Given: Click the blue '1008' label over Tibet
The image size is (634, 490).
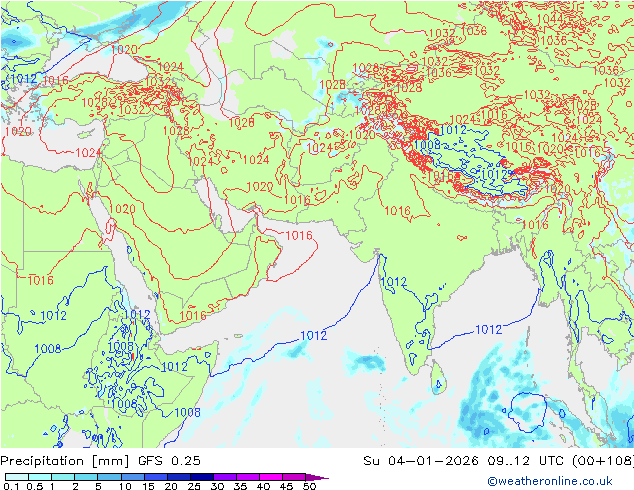Looking at the screenshot, I should coord(427,145).
